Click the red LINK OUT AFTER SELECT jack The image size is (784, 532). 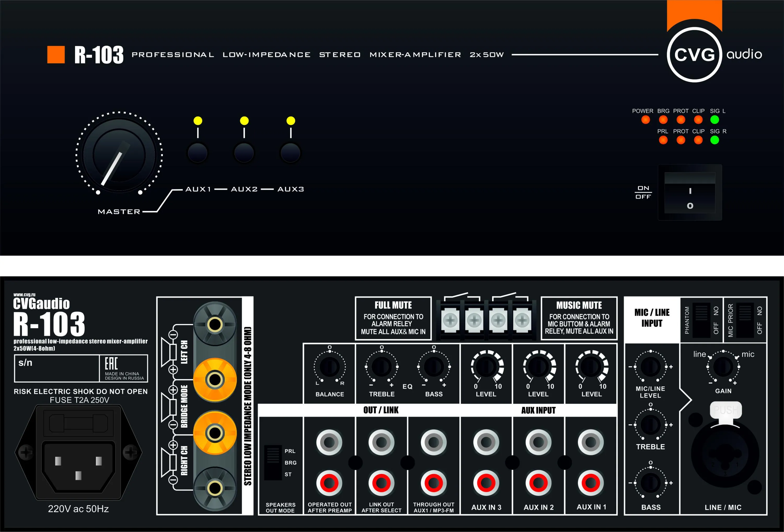pyautogui.click(x=382, y=483)
